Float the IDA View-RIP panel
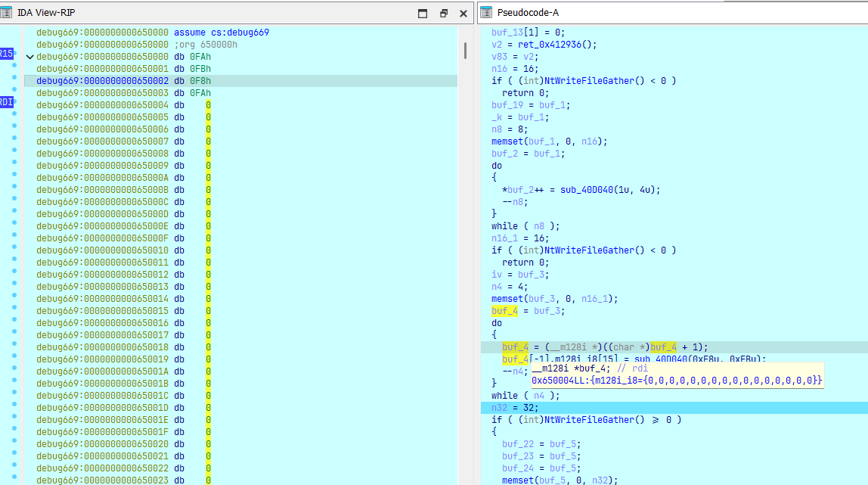The width and height of the screenshot is (868, 485). pyautogui.click(x=443, y=14)
